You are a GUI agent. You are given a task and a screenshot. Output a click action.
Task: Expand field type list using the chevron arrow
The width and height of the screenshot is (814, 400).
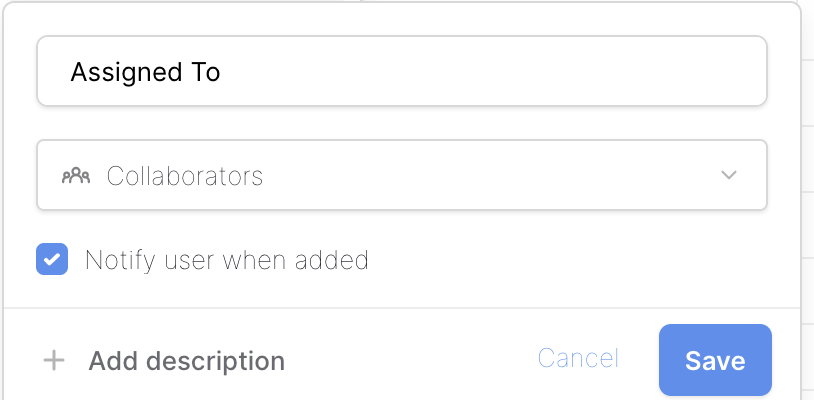[x=729, y=175]
